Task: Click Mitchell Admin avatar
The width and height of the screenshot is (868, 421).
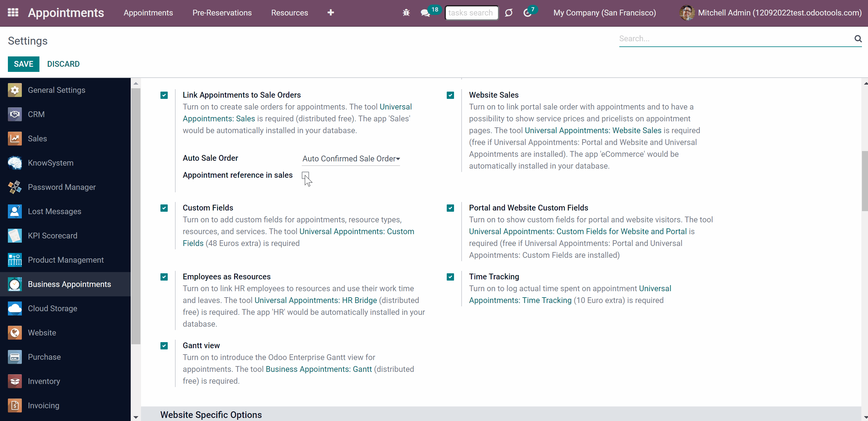Action: (x=686, y=13)
